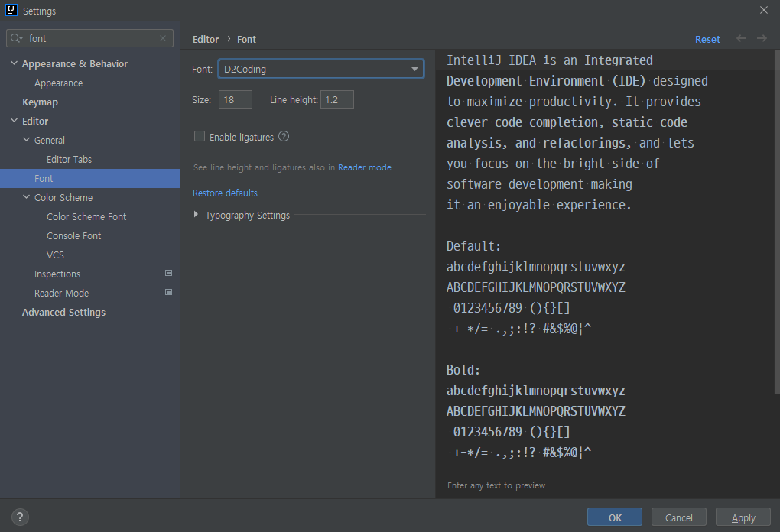Click the search magnifier icon in settings
This screenshot has height=532, width=780.
(16, 38)
